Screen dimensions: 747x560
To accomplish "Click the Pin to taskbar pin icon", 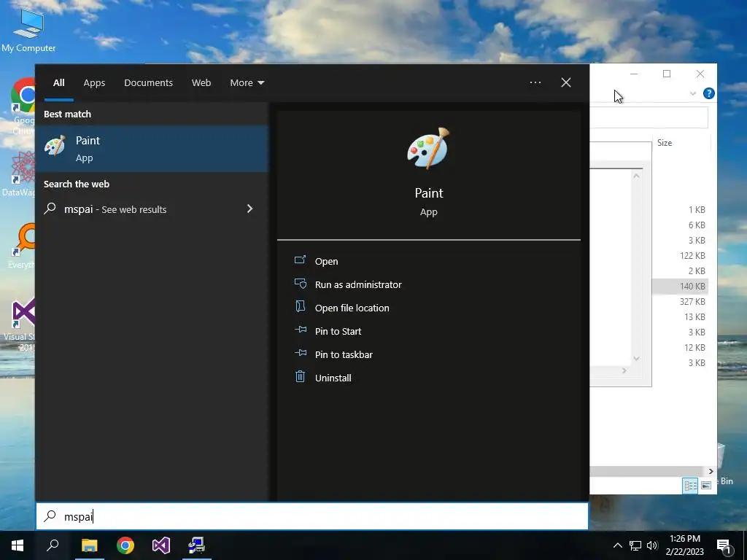I will pos(301,353).
